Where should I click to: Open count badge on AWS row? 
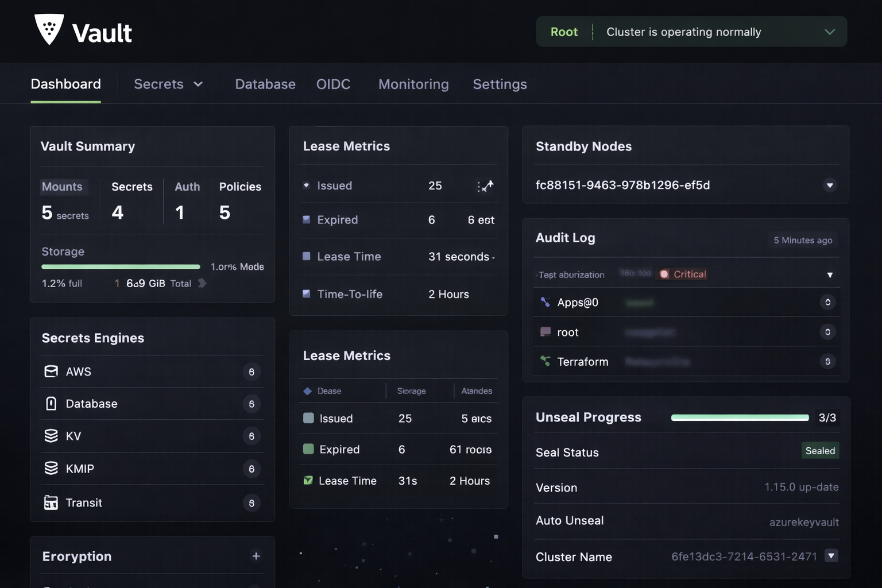point(252,372)
